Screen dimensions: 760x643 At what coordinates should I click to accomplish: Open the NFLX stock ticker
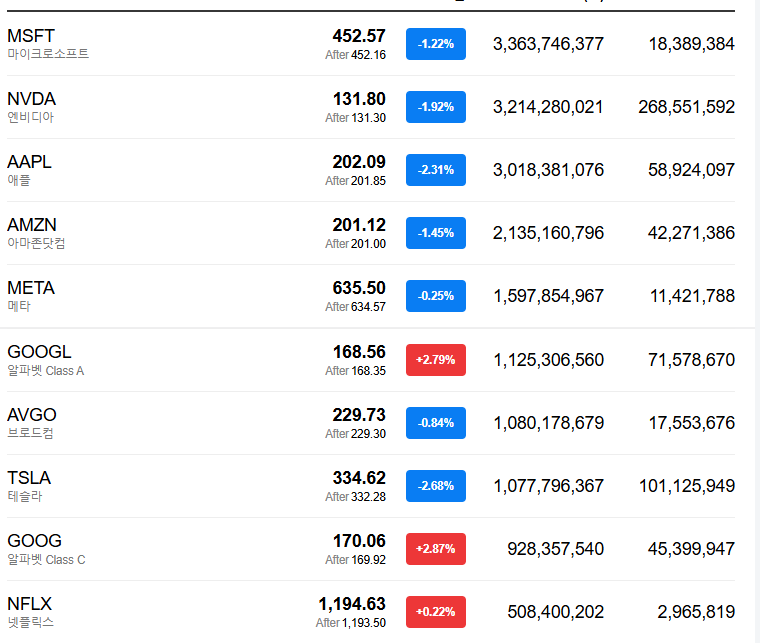[30, 604]
